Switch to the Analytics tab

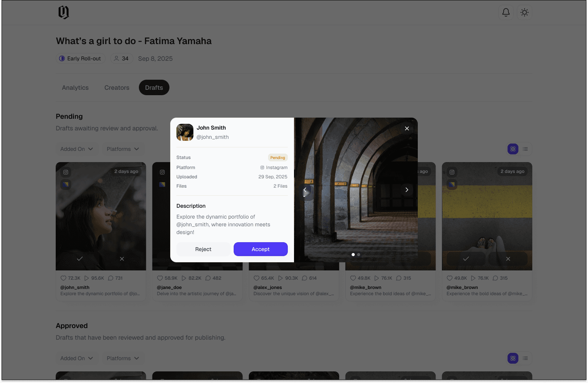point(75,87)
